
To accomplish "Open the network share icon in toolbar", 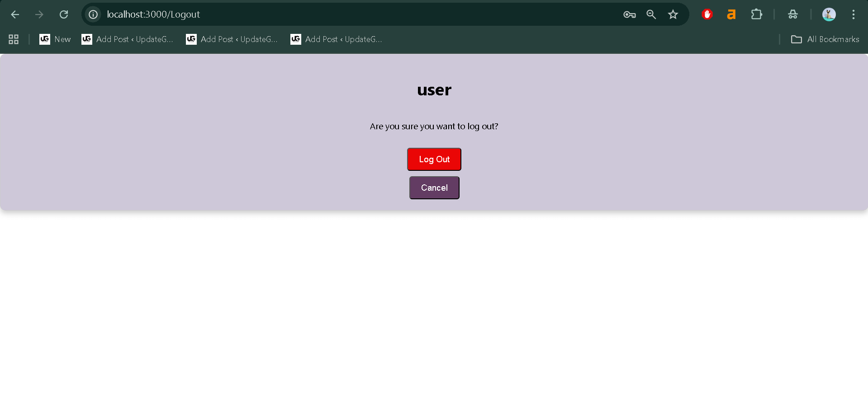I will (x=793, y=14).
